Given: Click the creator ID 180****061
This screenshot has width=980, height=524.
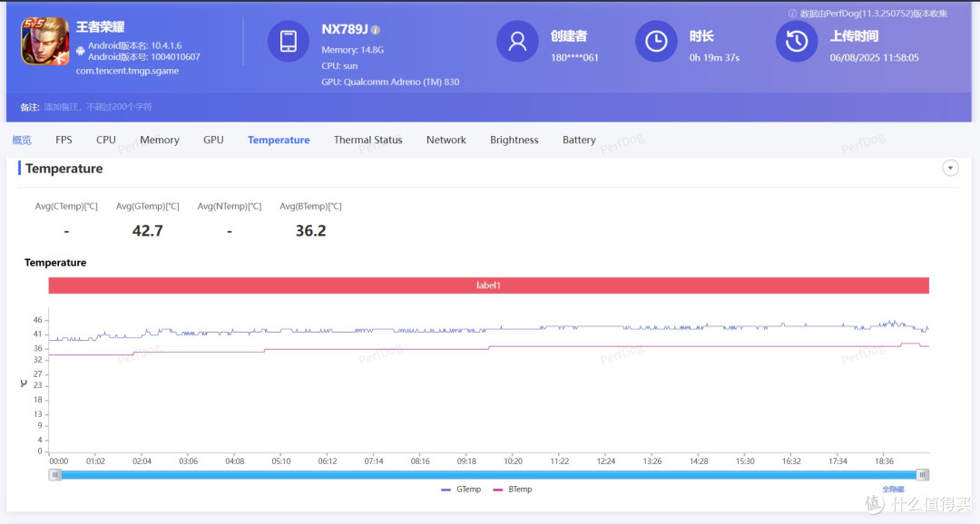Looking at the screenshot, I should coord(574,57).
